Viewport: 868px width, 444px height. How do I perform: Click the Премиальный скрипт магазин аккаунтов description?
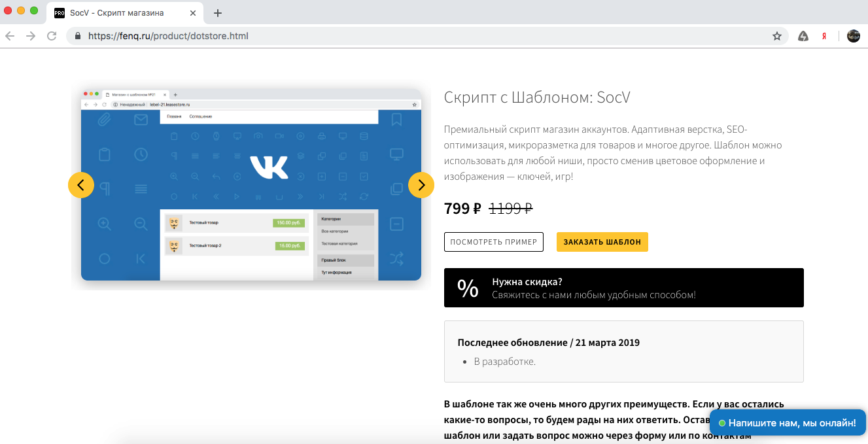(x=613, y=152)
